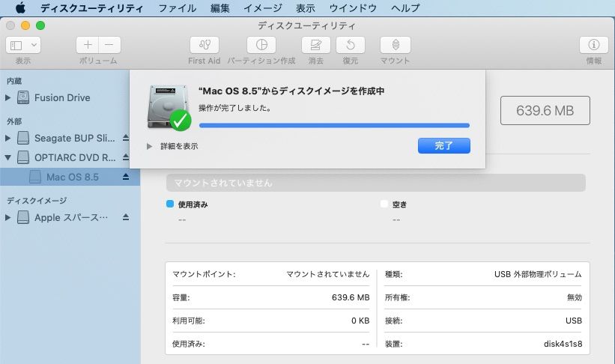Collapse the OPTIARC DVD R... disclosure triangle

7,158
